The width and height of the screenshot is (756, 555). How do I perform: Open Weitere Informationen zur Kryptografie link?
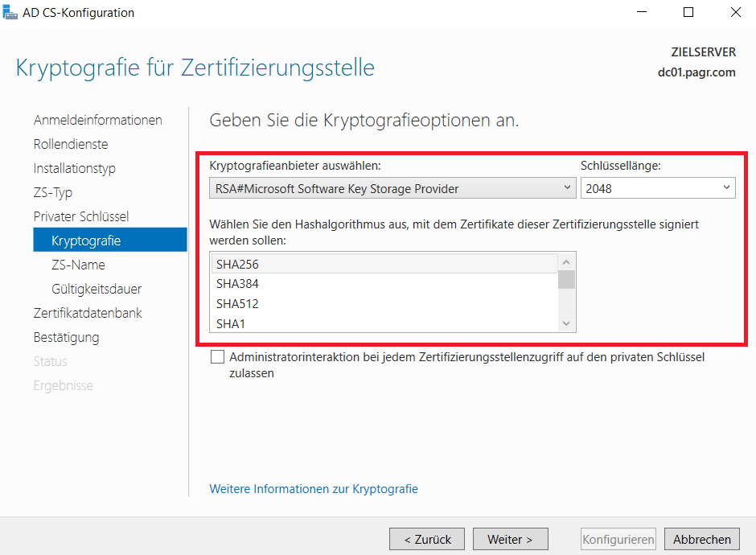coord(314,489)
